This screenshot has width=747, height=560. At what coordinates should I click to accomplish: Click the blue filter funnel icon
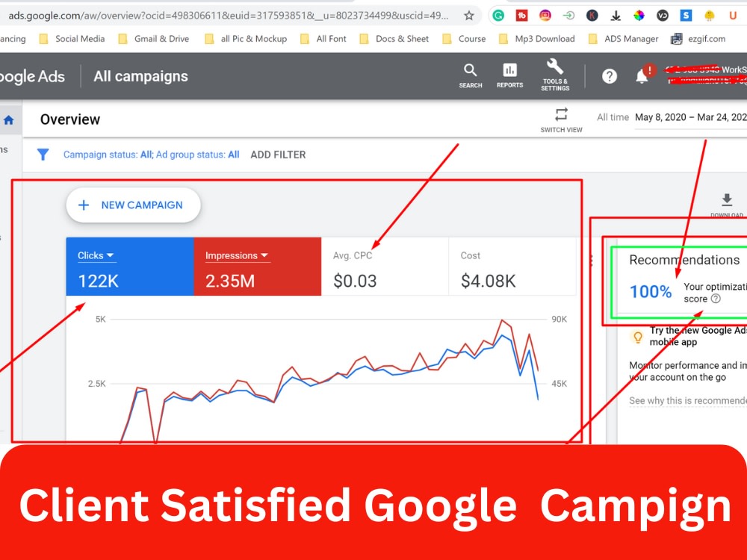pos(43,155)
